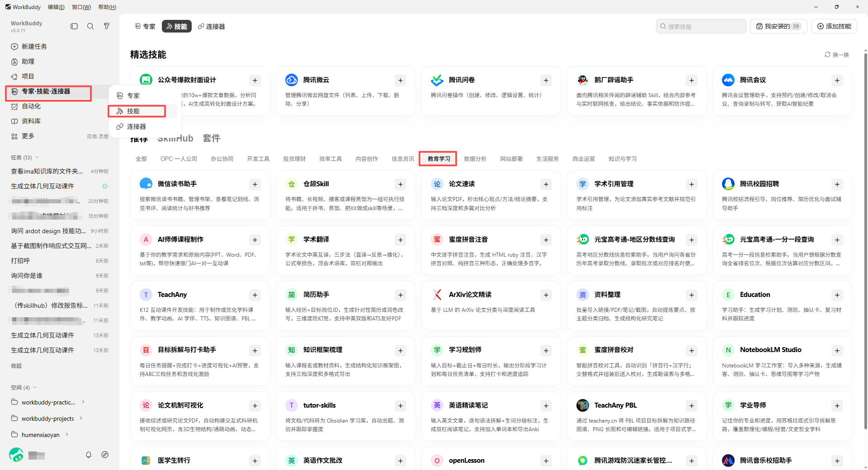Viewport: 868px width, 470px height.
Task: Switch to the 连接器 top tab
Action: pyautogui.click(x=212, y=27)
